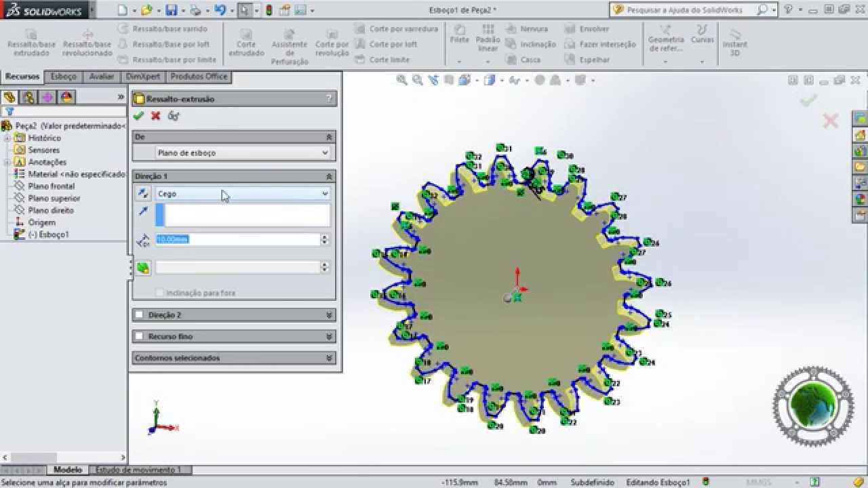
Task: Click the help question mark in Ressalto-extrusão header
Action: coord(330,99)
